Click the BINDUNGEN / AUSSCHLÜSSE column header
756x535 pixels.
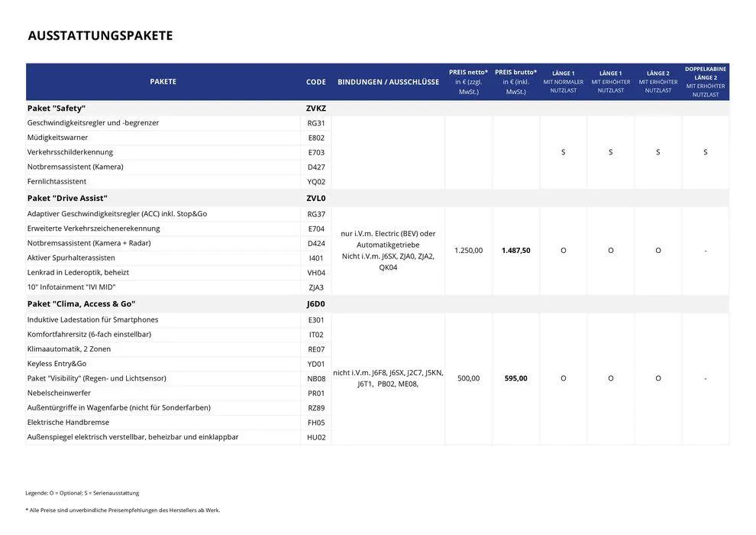[x=388, y=82]
